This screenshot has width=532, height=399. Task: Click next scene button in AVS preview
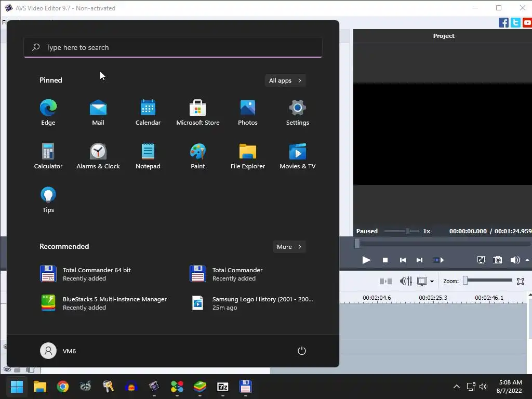(438, 260)
